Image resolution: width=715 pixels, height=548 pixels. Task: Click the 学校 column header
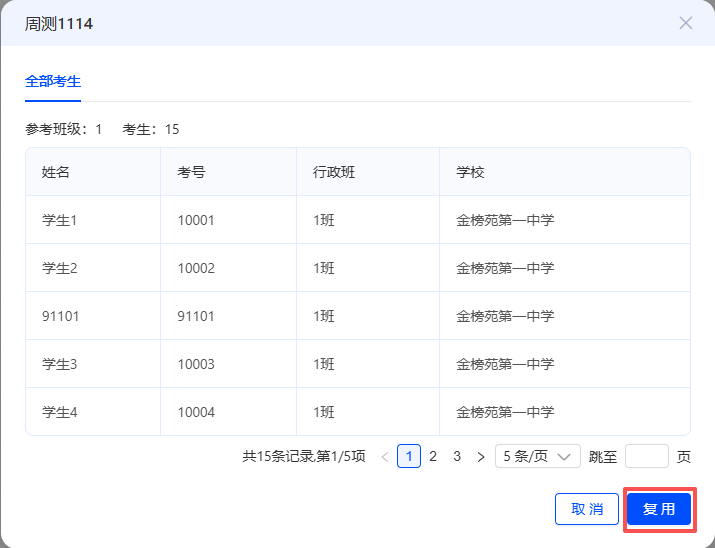(x=471, y=172)
